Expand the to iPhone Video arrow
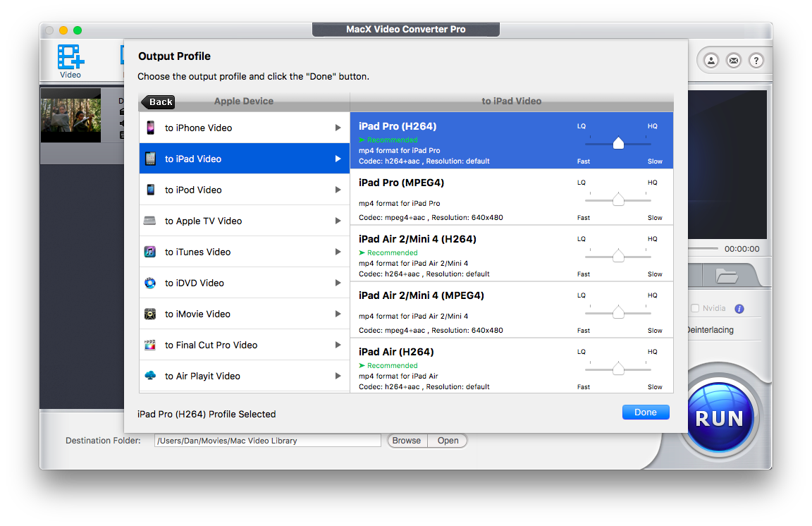The height and width of the screenshot is (526, 812). pyautogui.click(x=338, y=128)
